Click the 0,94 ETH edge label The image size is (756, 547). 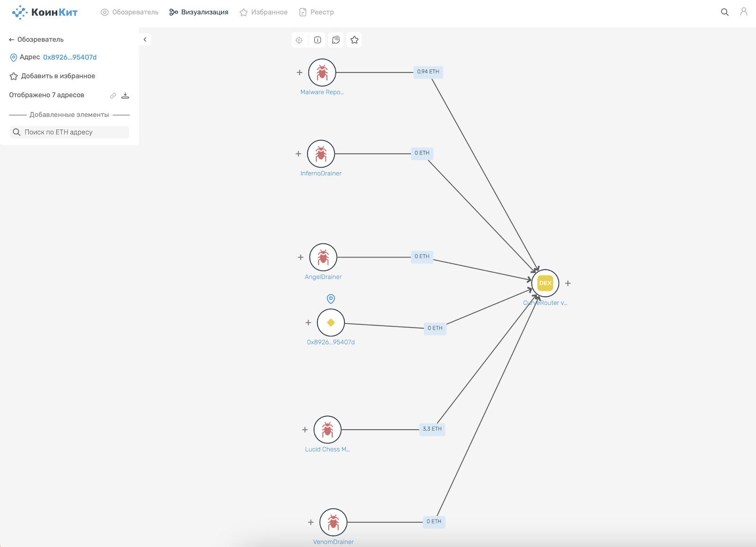pos(428,72)
